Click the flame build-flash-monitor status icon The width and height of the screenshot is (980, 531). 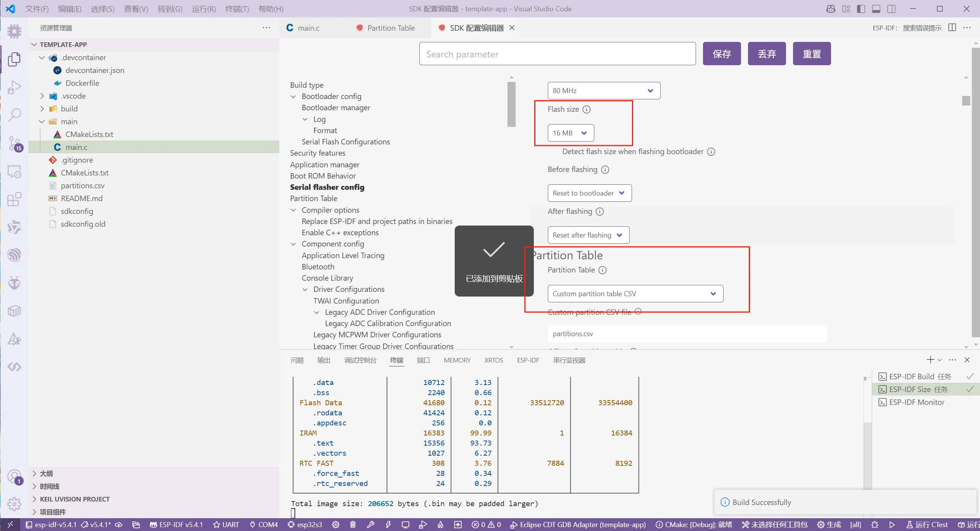tap(440, 525)
